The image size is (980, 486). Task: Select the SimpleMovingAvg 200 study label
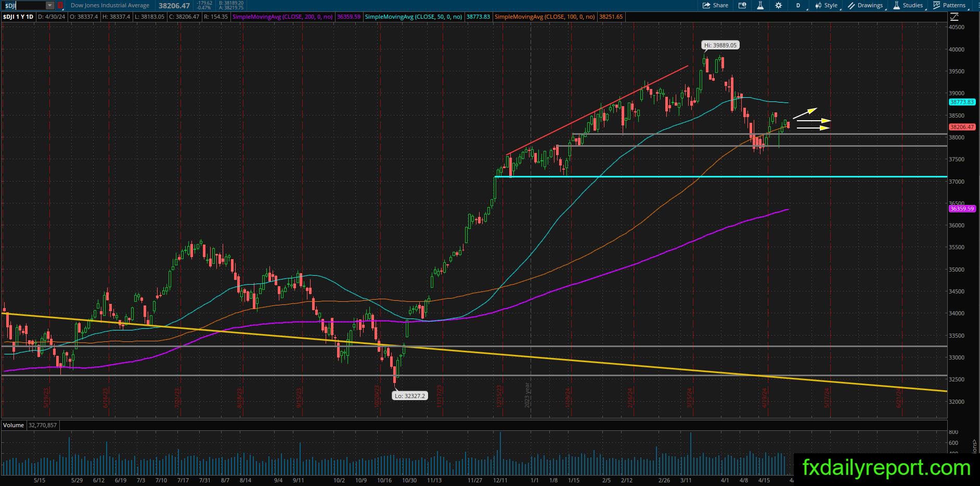coord(283,17)
